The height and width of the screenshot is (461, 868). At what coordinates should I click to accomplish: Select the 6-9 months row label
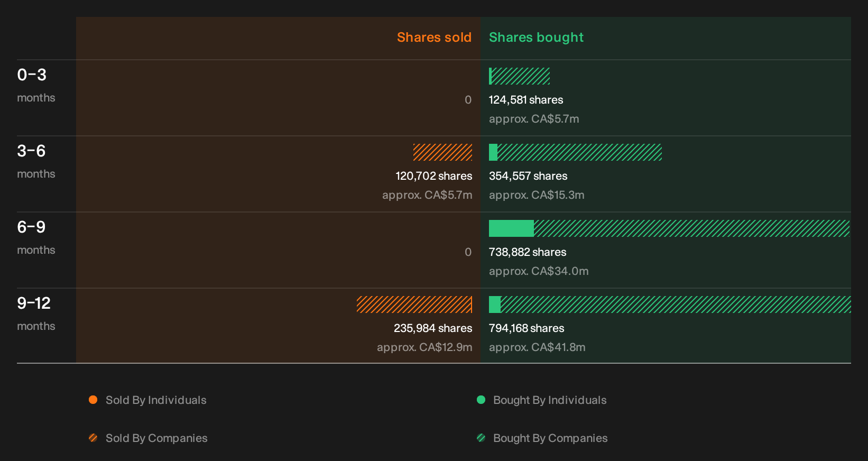click(36, 237)
